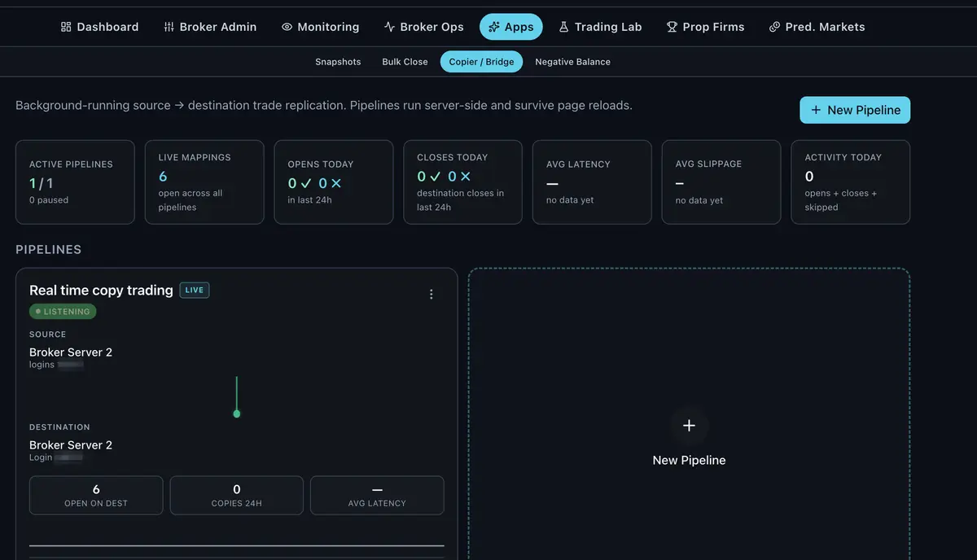Click the Activity Today stat card
Screen dimensions: 977x560
point(851,182)
